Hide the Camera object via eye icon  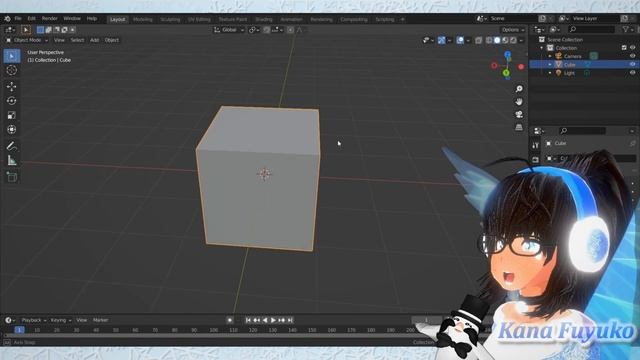coord(632,56)
